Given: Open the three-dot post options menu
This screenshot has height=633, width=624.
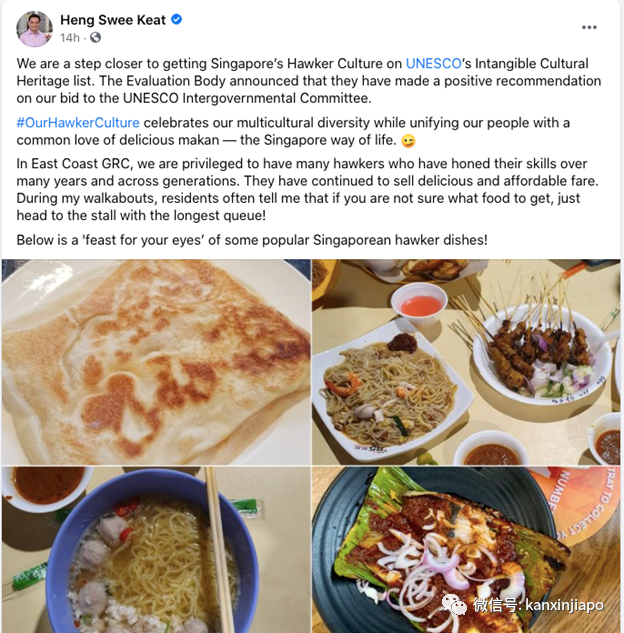Looking at the screenshot, I should pos(589,27).
